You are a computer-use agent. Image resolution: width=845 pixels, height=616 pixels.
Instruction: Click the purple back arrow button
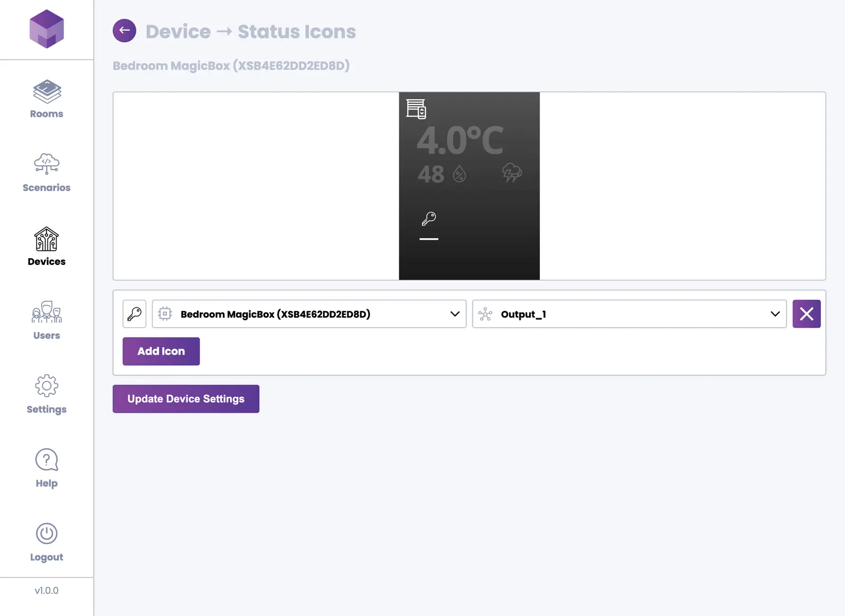[x=124, y=31]
